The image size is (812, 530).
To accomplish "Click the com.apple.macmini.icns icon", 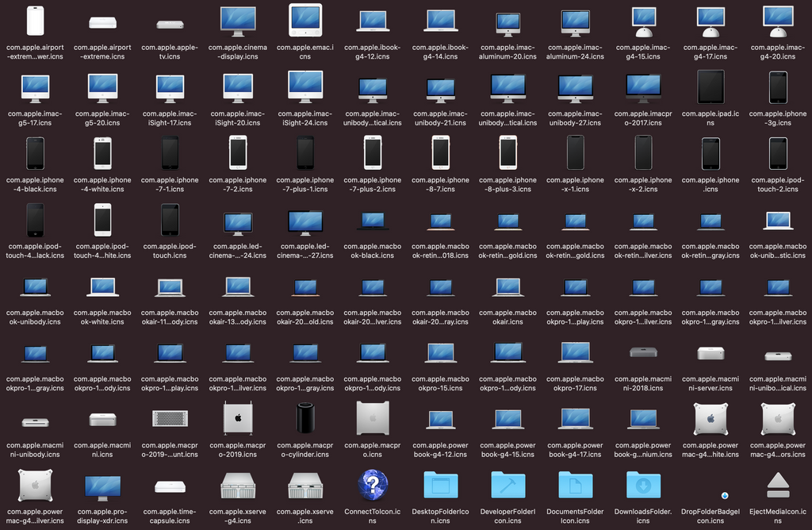I will (102, 419).
